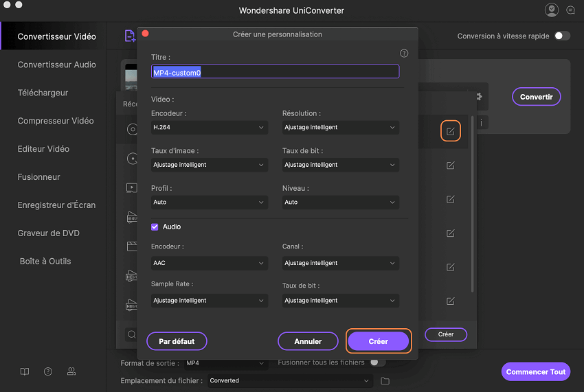Viewport: 584px width, 392px height.
Task: Click the orange-highlighted edit preset icon
Action: (x=450, y=131)
